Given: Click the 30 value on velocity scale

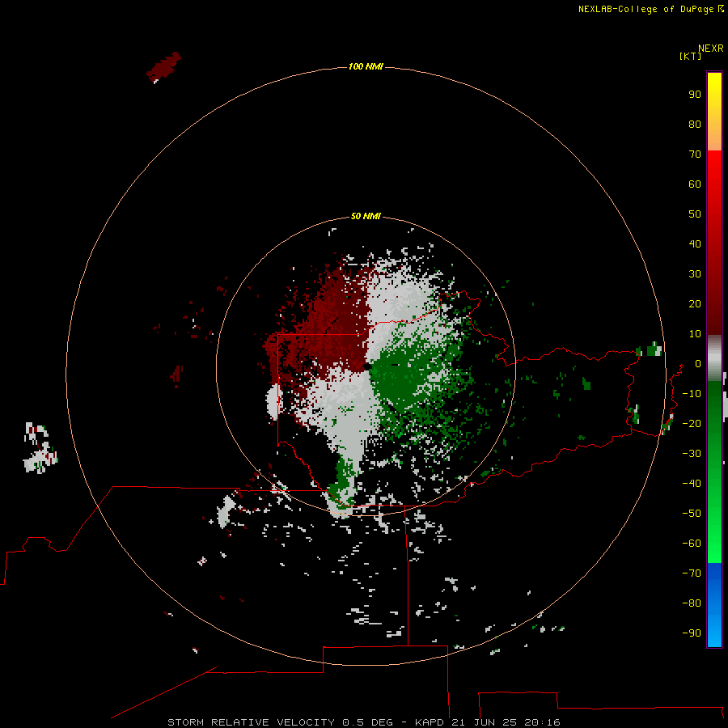Looking at the screenshot, I should click(x=695, y=274).
